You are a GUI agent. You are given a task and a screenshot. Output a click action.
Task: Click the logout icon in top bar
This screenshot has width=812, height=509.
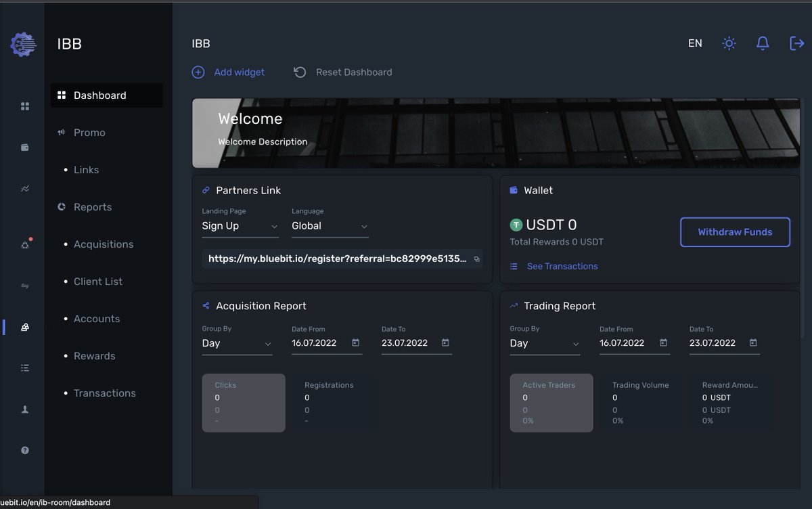(x=796, y=43)
